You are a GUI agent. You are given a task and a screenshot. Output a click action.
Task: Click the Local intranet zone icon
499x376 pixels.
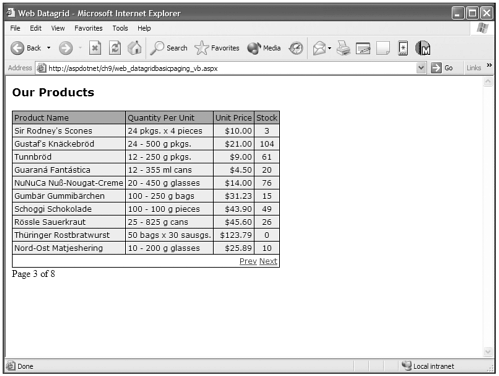pos(407,366)
